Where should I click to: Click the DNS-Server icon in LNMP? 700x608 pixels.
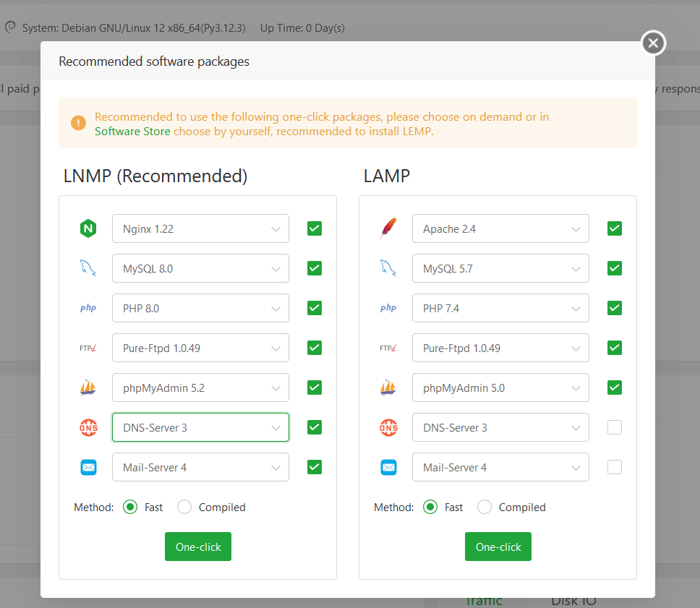tap(88, 427)
